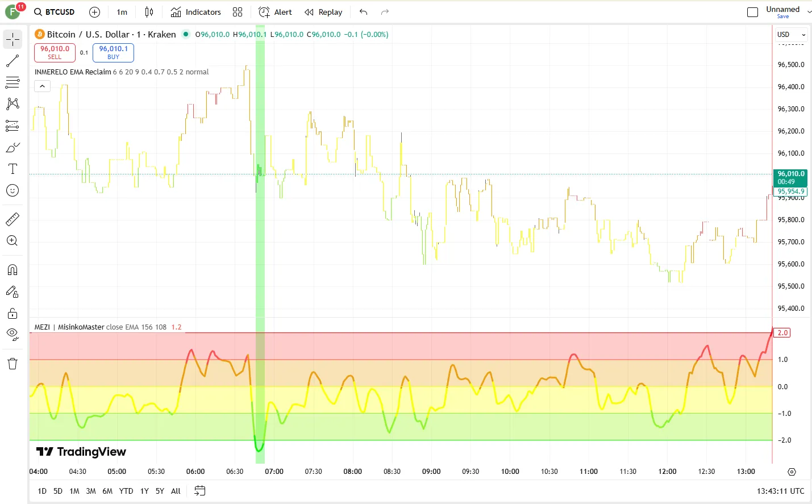This screenshot has height=504, width=812.
Task: Open the layout templates grid icon
Action: click(x=238, y=12)
